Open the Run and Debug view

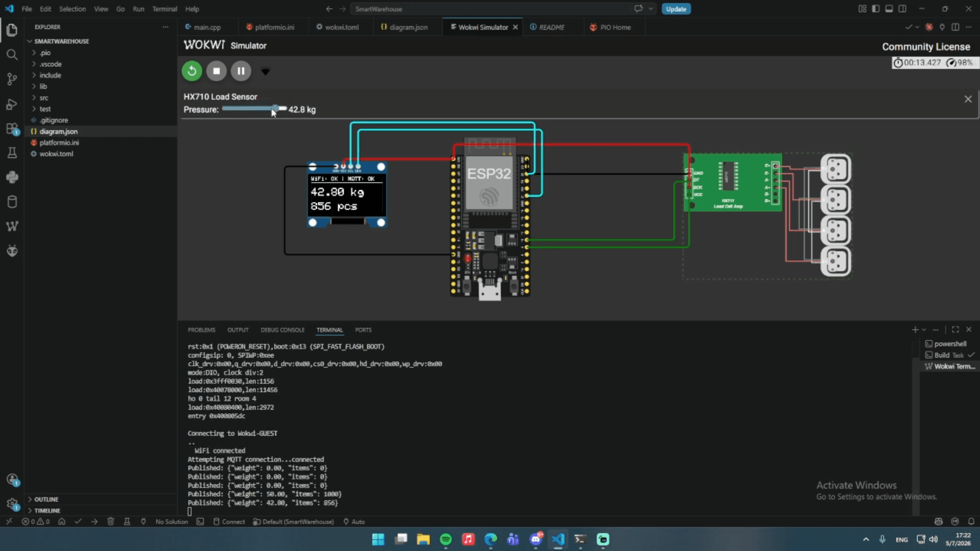point(12,104)
